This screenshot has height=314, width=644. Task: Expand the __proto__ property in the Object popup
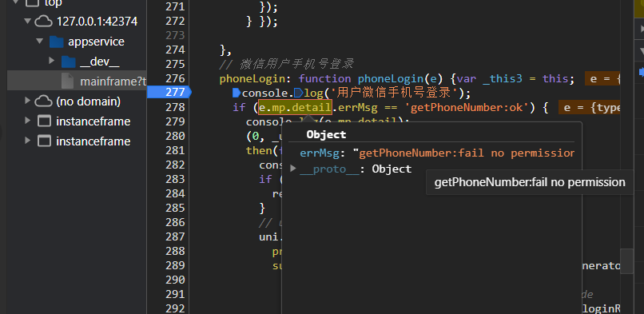point(293,169)
